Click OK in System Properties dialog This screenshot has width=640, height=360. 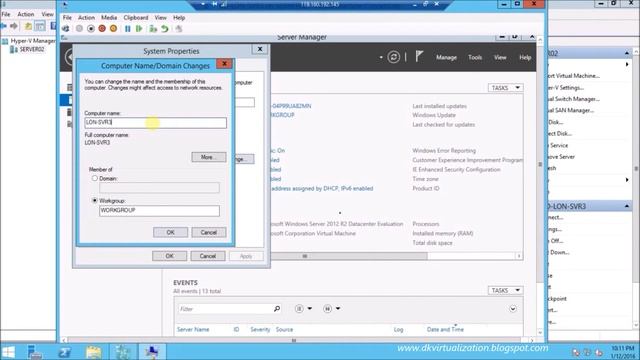pos(169,256)
